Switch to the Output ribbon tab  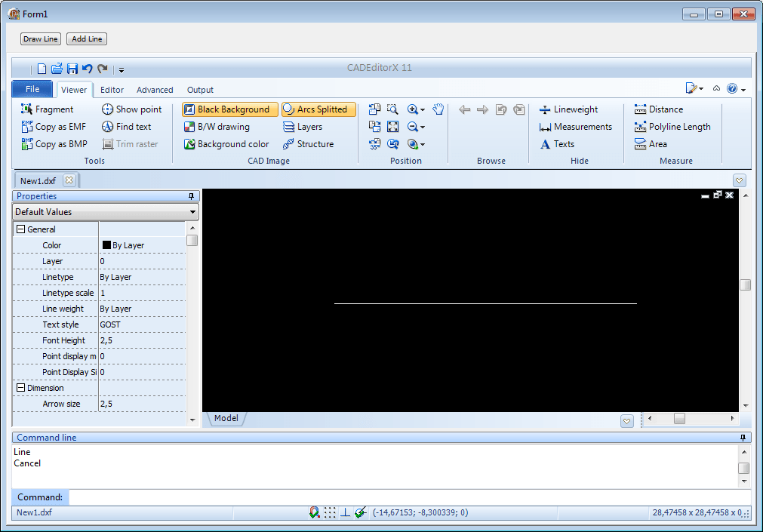pyautogui.click(x=200, y=90)
